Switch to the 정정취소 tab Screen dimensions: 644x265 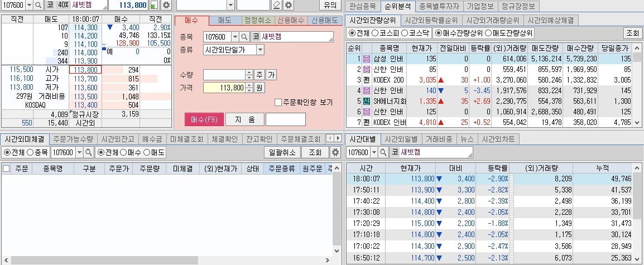(x=257, y=20)
